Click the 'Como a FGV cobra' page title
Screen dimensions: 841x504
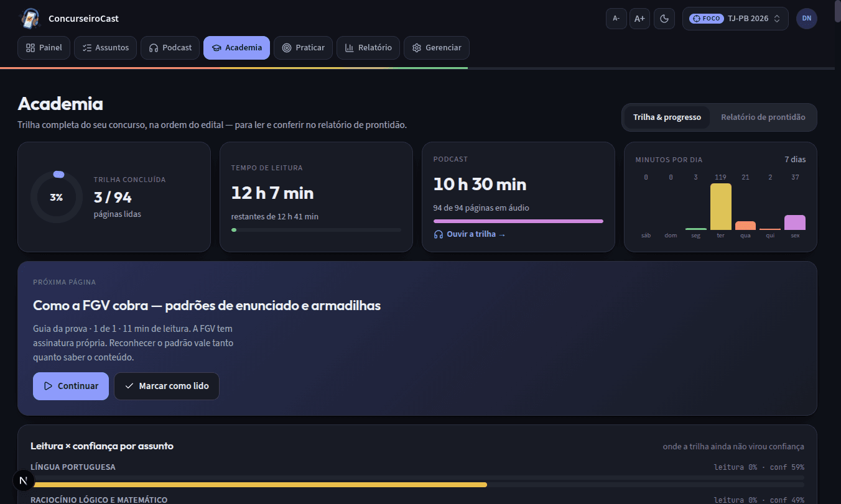[207, 306]
